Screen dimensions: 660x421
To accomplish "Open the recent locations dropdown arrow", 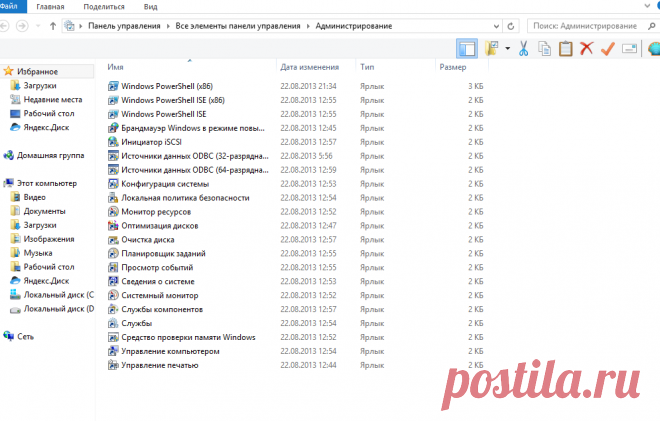I will 38,26.
